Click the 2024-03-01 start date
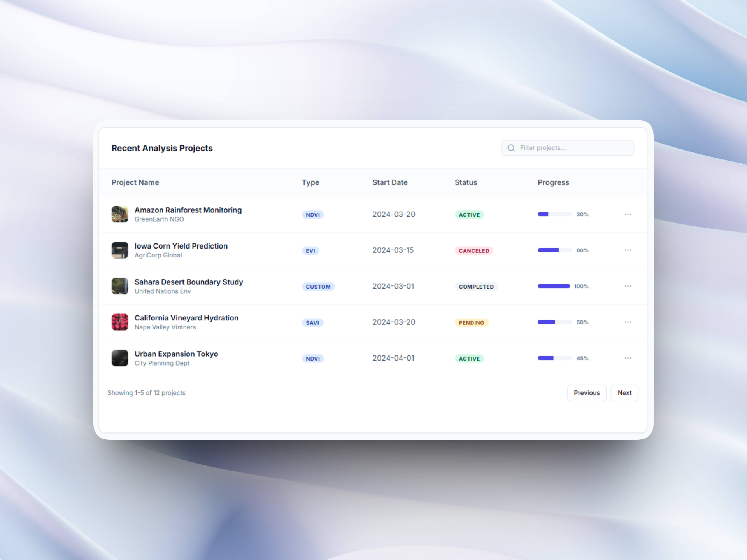The image size is (747, 560). coord(393,286)
